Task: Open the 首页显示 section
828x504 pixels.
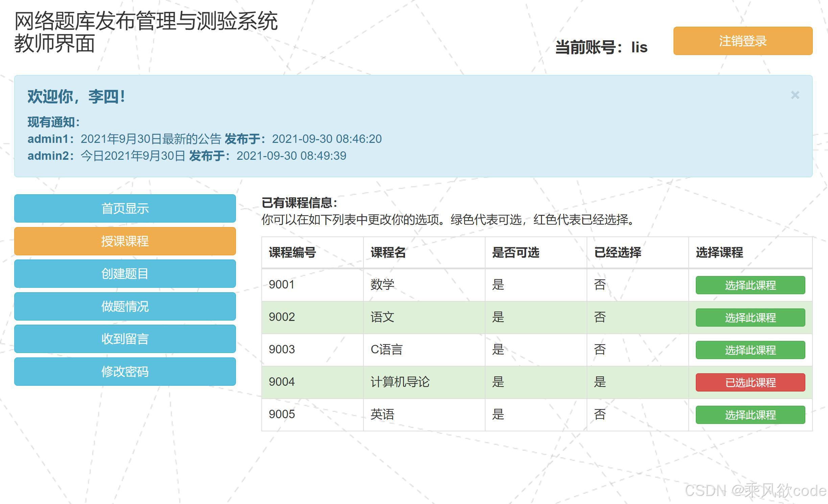Action: click(x=125, y=208)
